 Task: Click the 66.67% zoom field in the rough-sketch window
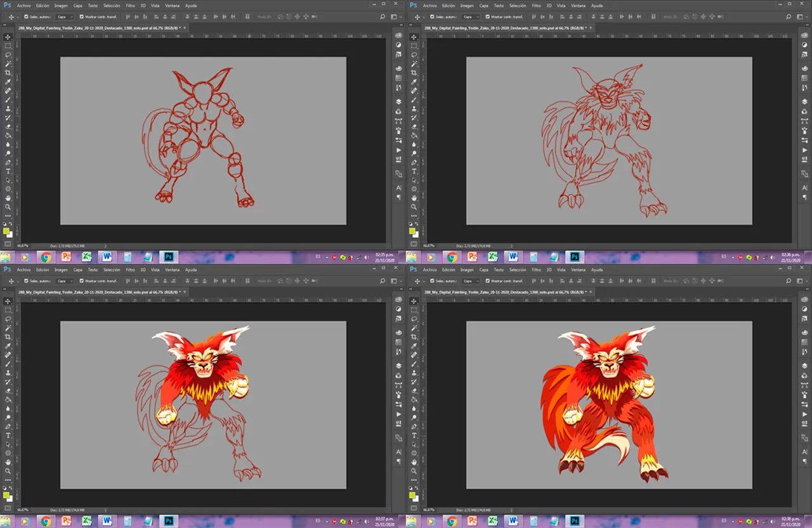(x=23, y=245)
